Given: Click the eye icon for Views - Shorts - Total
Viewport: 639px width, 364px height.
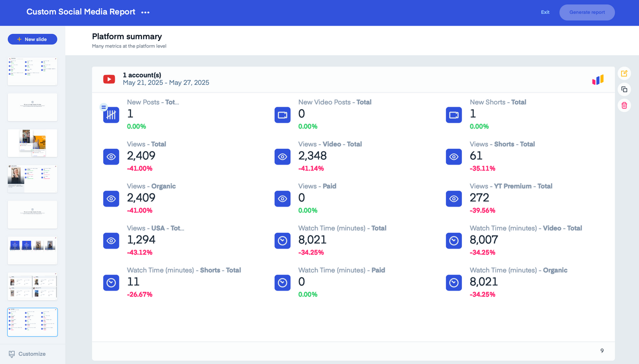Looking at the screenshot, I should pos(454,157).
